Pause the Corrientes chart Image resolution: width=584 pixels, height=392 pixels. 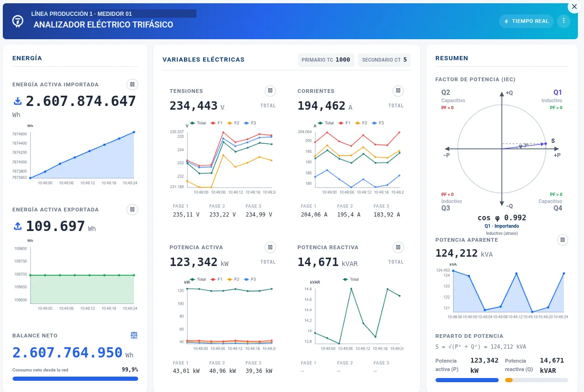pyautogui.click(x=398, y=91)
